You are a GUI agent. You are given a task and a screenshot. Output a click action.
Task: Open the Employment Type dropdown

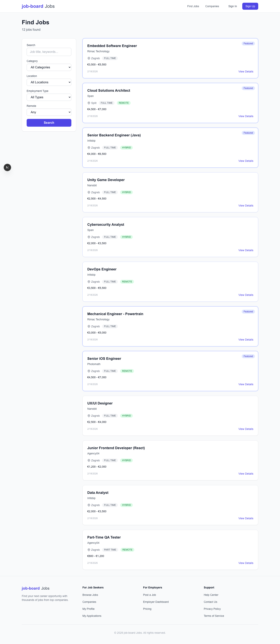coord(49,97)
